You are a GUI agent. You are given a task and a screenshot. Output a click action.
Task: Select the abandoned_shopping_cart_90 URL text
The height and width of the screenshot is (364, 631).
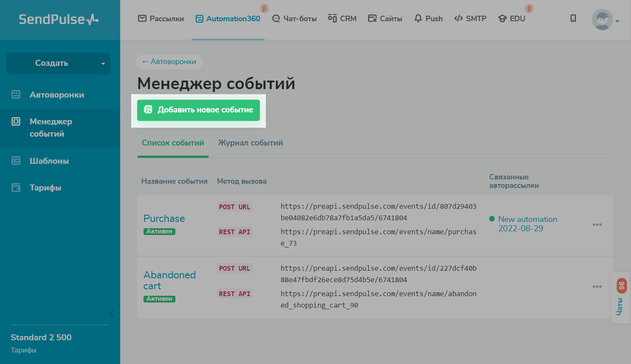(x=378, y=300)
